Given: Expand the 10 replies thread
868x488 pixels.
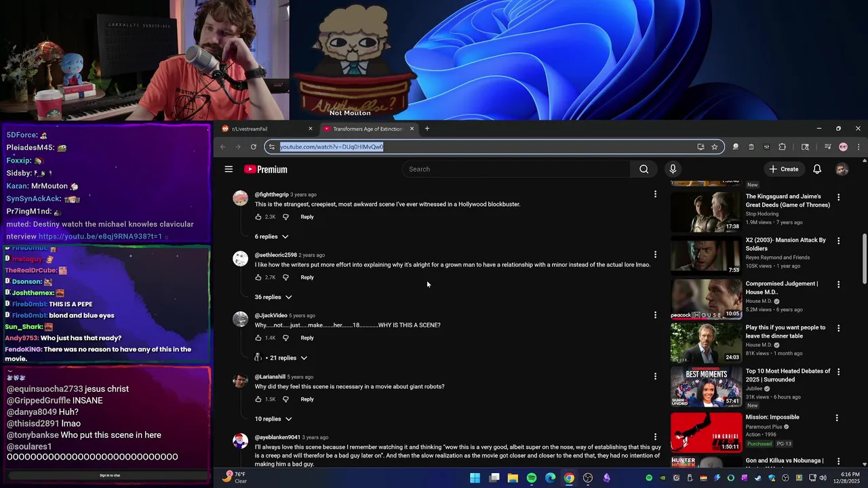Looking at the screenshot, I should [273, 419].
